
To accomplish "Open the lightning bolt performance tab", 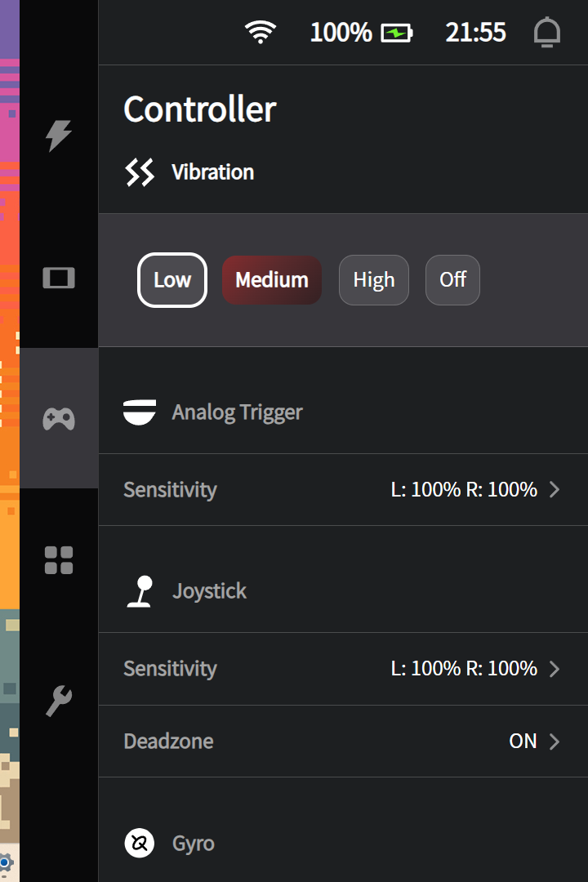I will click(59, 136).
